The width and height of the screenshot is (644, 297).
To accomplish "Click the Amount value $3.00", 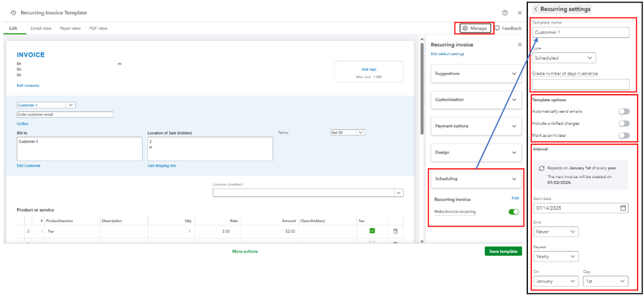I will click(x=289, y=231).
